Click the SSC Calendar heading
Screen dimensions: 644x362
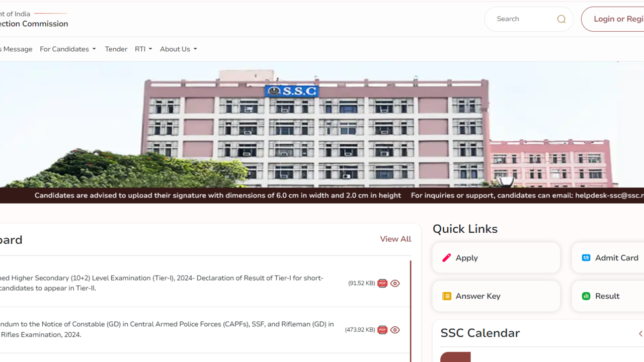click(480, 333)
